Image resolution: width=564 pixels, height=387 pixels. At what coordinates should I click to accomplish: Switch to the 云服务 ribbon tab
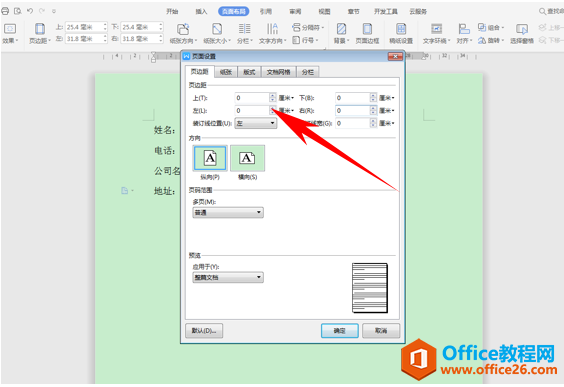[x=418, y=12]
